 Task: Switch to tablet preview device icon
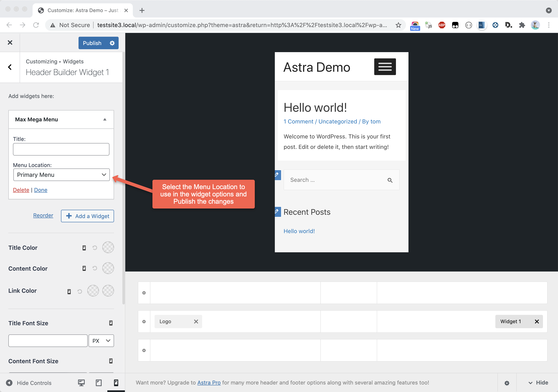click(99, 383)
